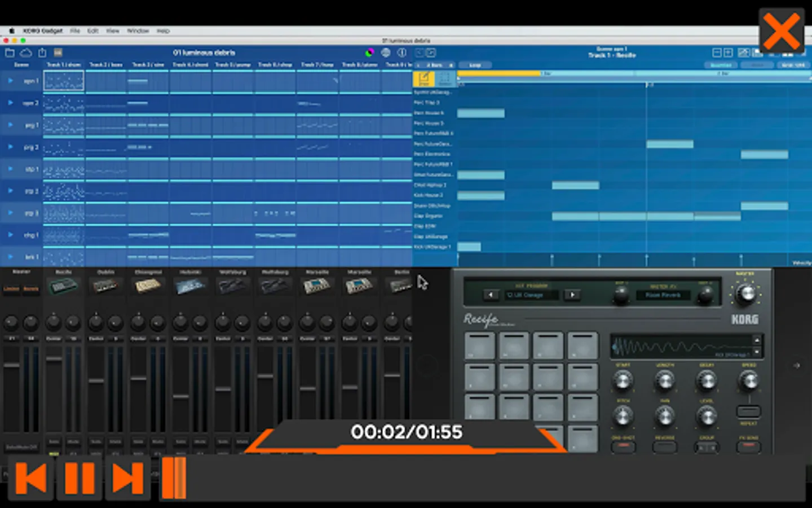Click the cloud icon in top toolbar
The width and height of the screenshot is (812, 508).
point(26,52)
